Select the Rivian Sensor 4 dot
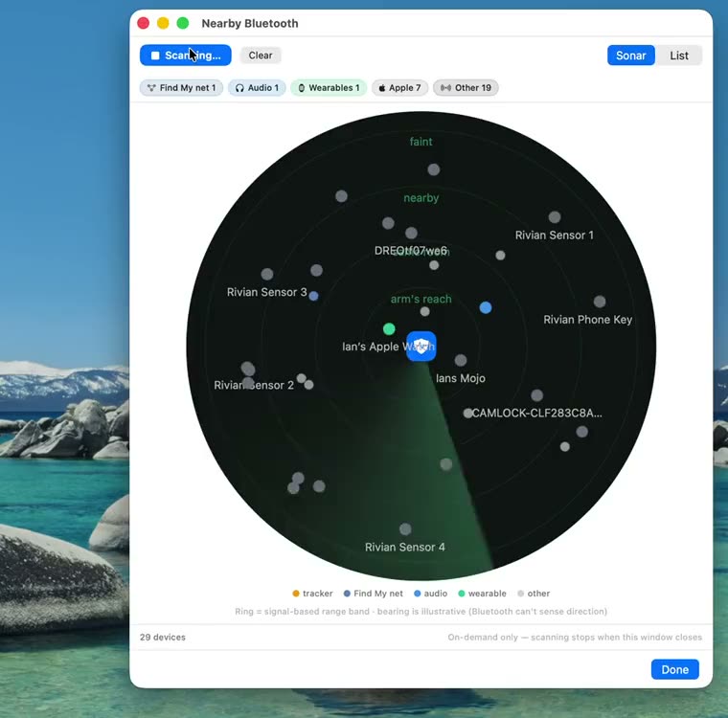 [x=405, y=529]
